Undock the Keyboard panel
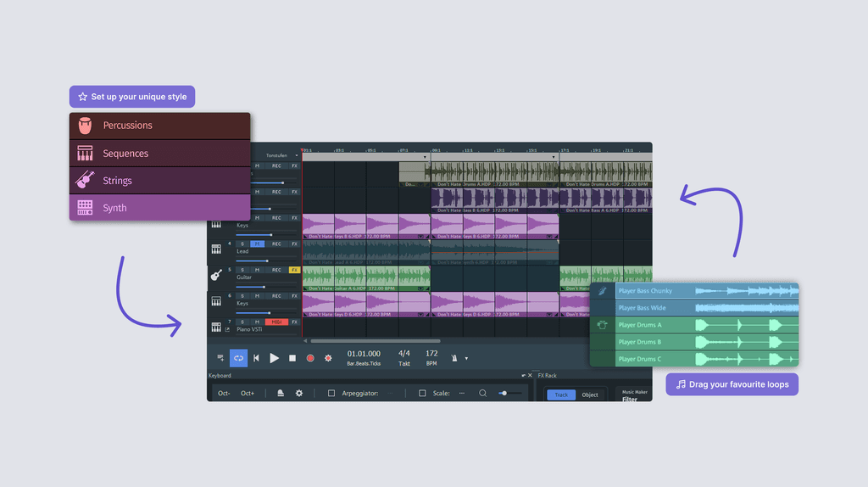 click(x=523, y=375)
